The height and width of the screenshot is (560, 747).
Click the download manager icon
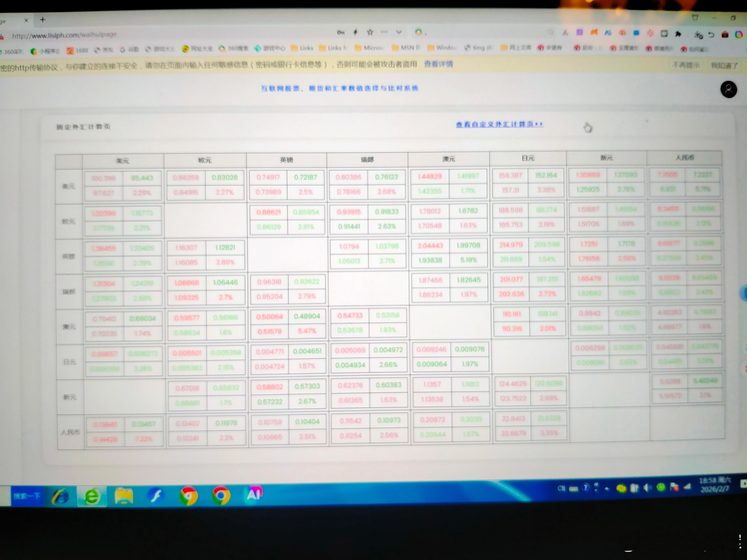(x=698, y=34)
